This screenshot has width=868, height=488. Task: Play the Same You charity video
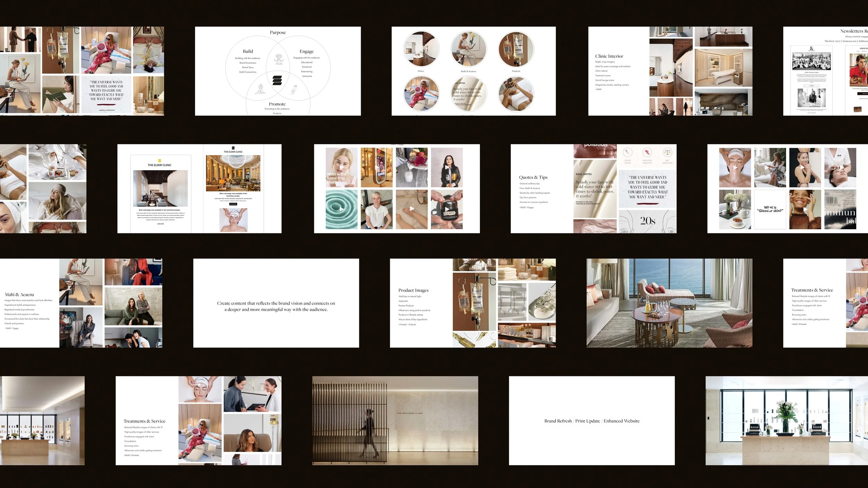[x=342, y=167]
